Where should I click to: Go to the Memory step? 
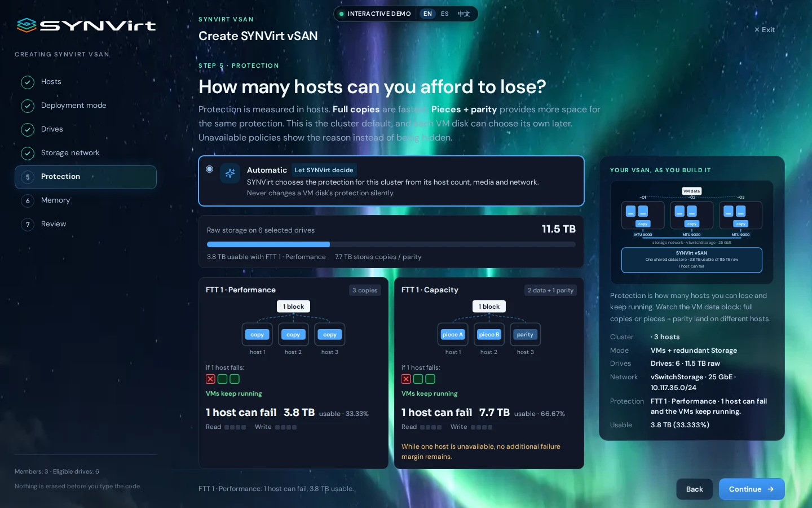(86, 201)
